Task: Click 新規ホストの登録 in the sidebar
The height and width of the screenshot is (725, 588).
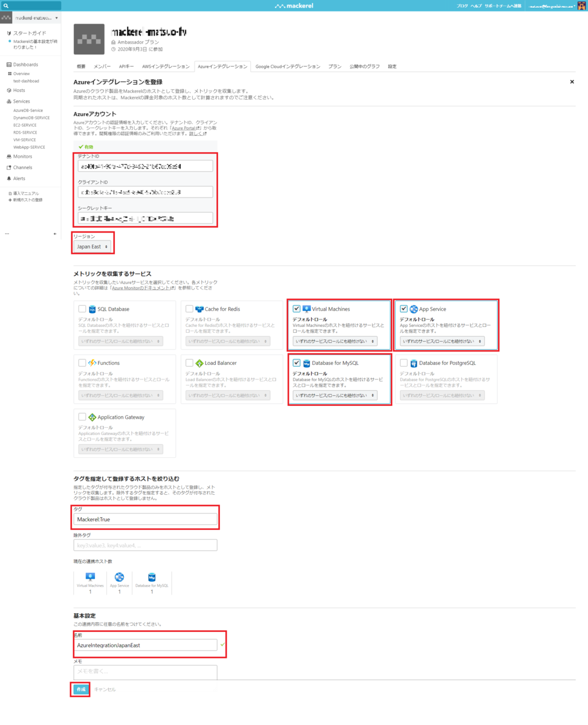Action: (x=26, y=200)
